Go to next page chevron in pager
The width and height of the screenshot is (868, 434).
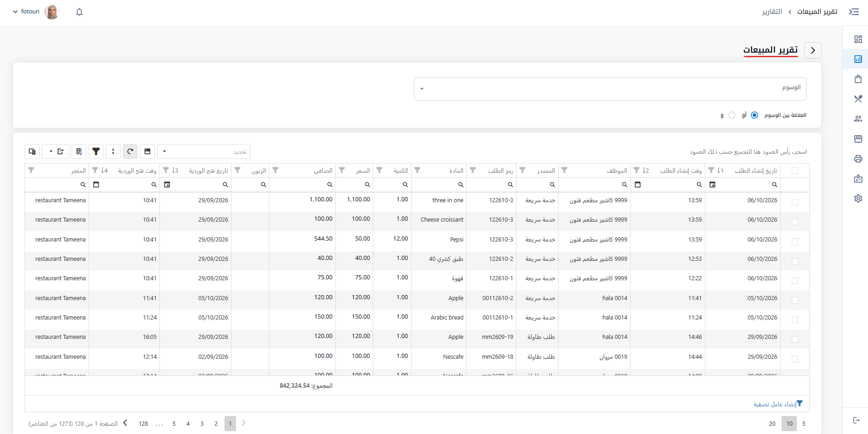(125, 423)
